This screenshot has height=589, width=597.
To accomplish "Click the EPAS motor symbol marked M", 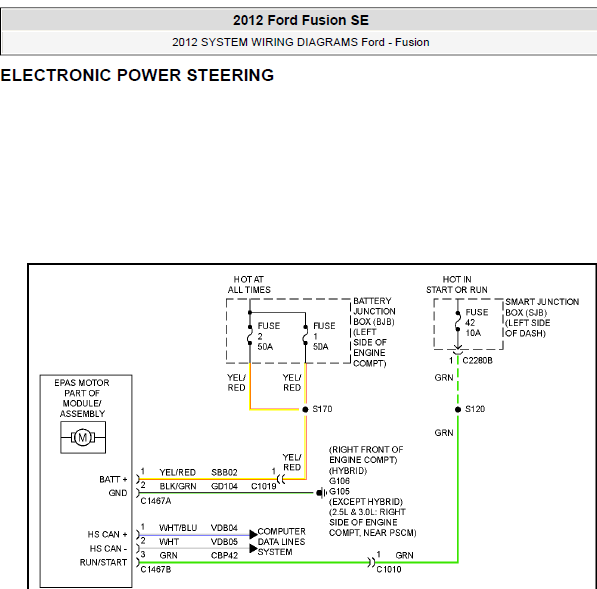I will point(83,437).
